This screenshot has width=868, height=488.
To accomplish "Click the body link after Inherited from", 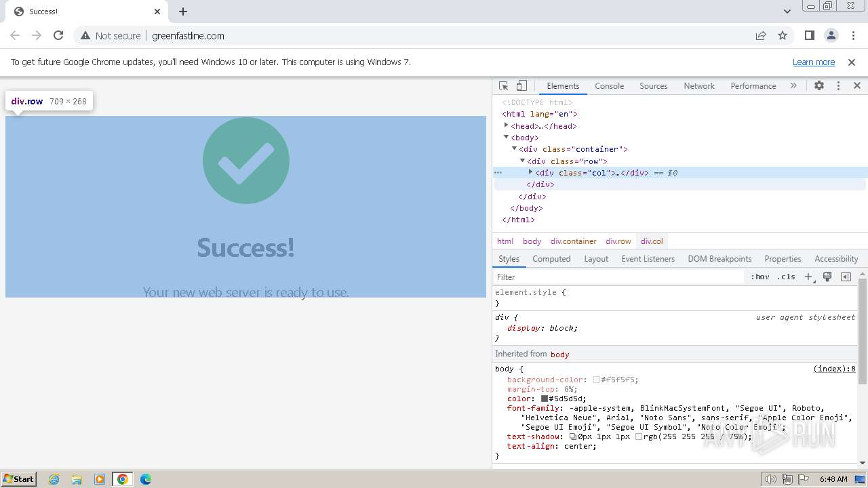I will tap(559, 354).
